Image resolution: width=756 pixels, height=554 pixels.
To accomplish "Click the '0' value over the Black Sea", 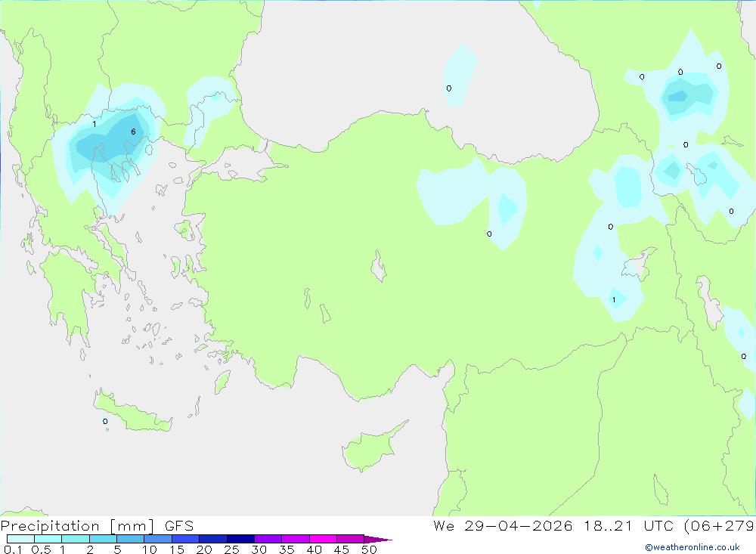I will click(449, 88).
